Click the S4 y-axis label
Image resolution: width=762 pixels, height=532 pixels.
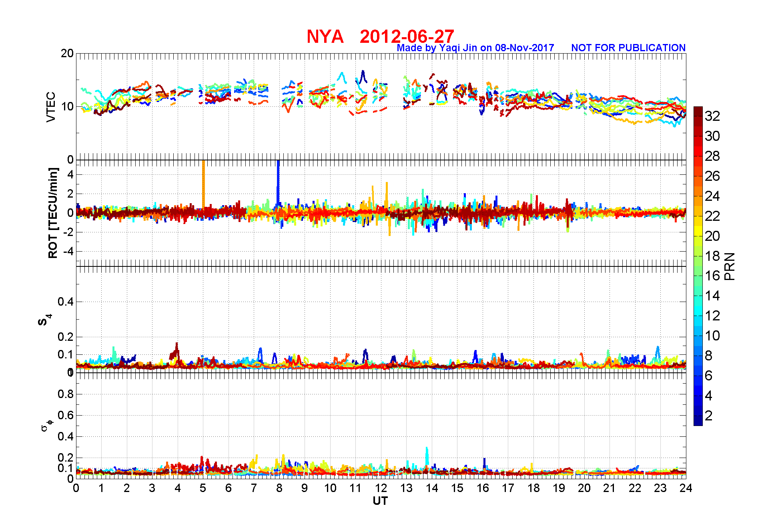coord(44,320)
